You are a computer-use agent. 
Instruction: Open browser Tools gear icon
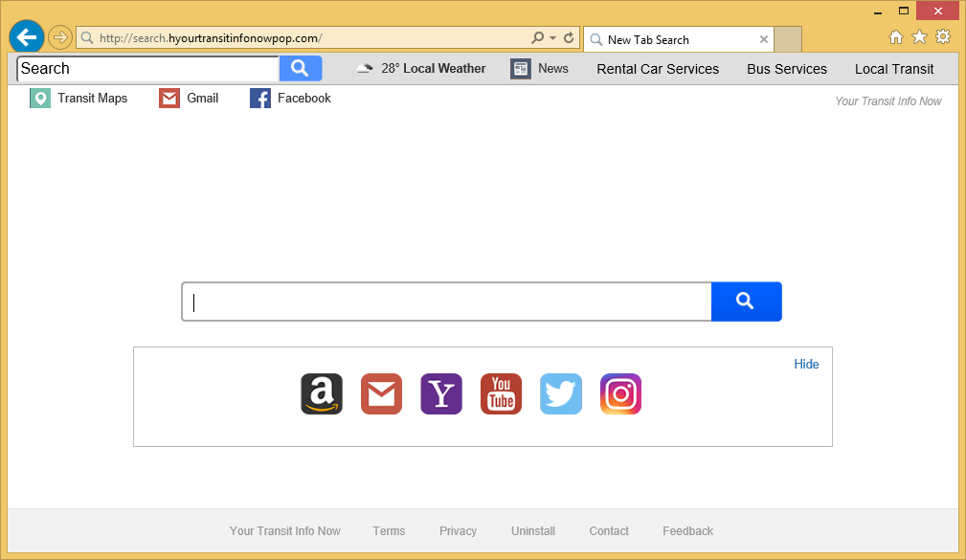pyautogui.click(x=943, y=37)
